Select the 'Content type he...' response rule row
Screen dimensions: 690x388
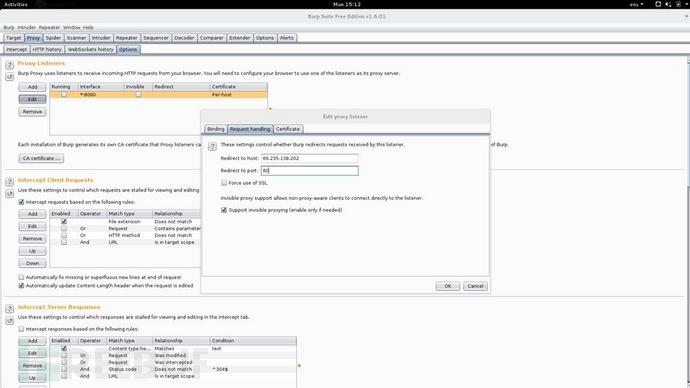tap(173, 348)
